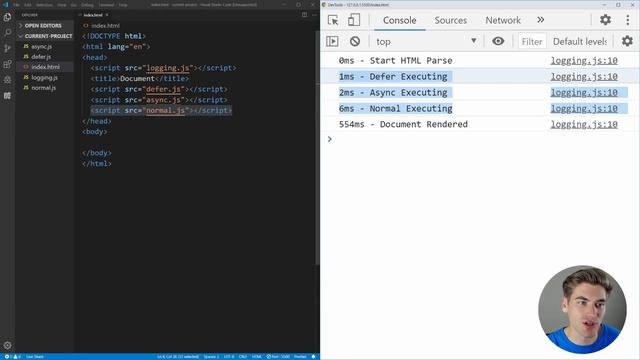This screenshot has width=640, height=360.
Task: Select the DevTools inspect element tool
Action: [333, 20]
